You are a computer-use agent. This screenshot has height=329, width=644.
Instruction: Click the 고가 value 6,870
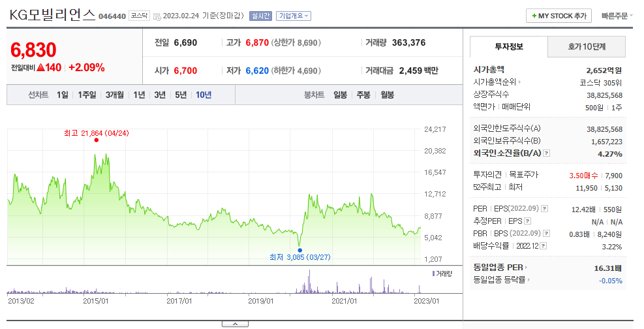tap(257, 42)
